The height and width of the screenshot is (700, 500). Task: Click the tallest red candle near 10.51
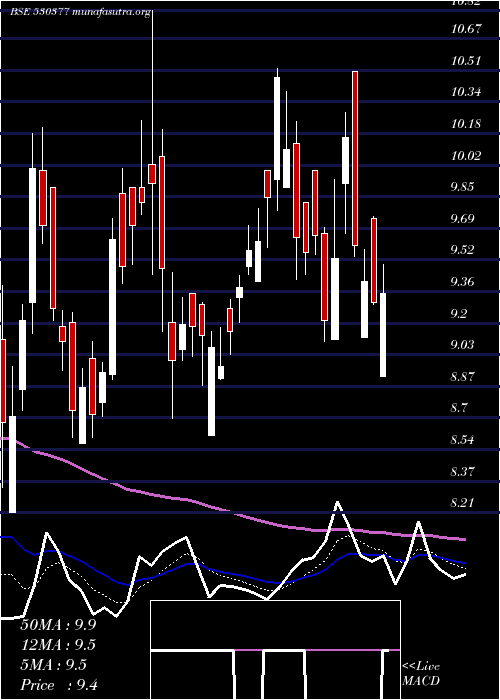355,158
